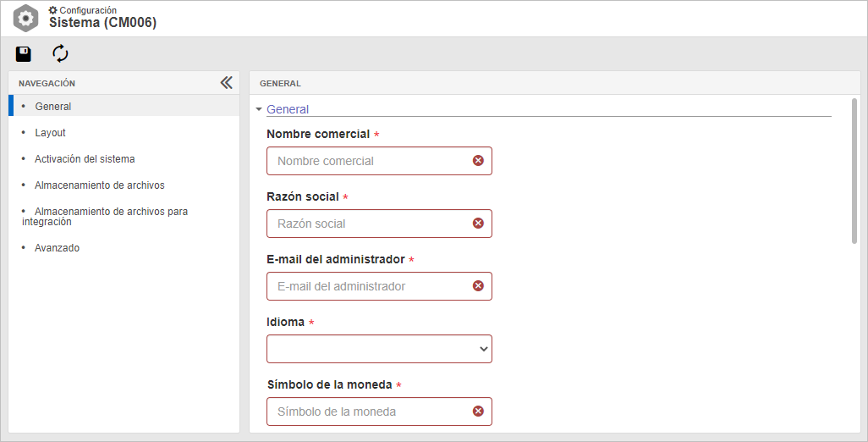Clear the Nombre comercial field error icon

(x=478, y=161)
